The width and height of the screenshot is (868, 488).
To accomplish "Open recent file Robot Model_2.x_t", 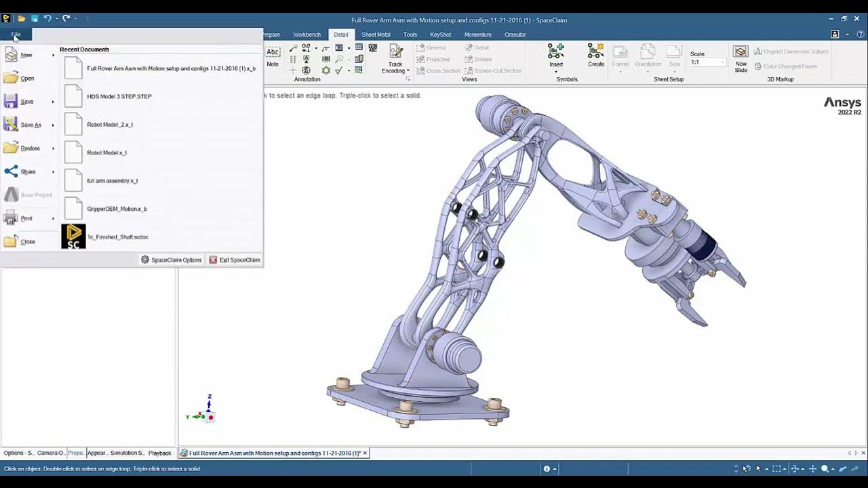I will [x=160, y=125].
